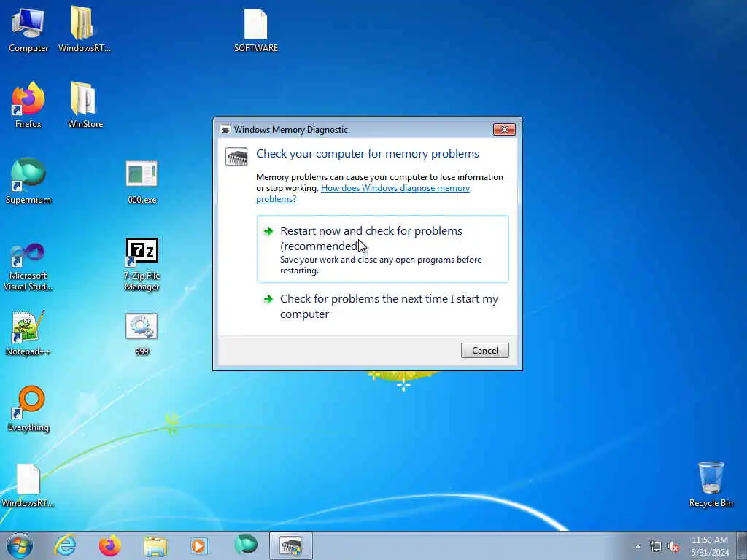Launch Firefox from the taskbar
The image size is (747, 560).
click(110, 545)
